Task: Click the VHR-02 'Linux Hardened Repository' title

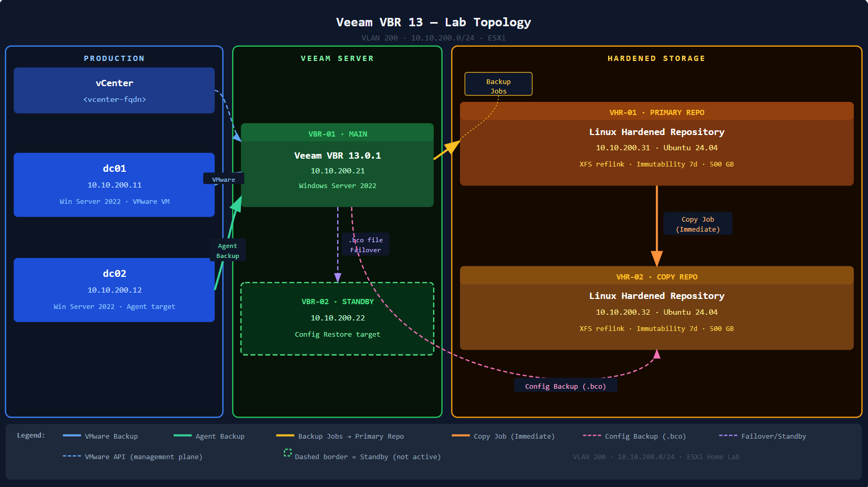Action: 656,296
